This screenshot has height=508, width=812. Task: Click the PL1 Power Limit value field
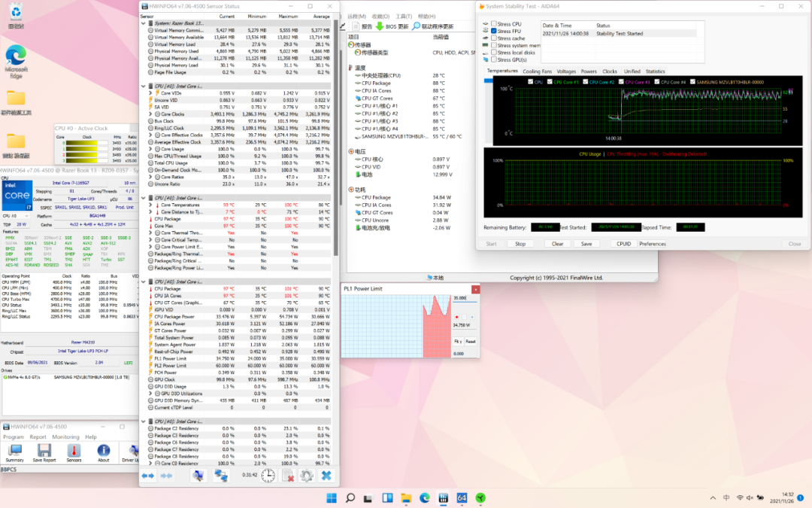[463, 298]
